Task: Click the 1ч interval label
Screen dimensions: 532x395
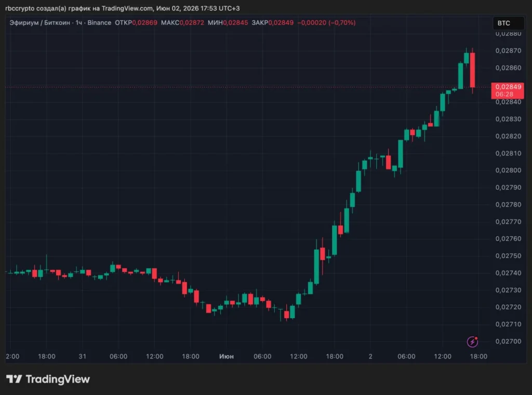Action: 79,23
